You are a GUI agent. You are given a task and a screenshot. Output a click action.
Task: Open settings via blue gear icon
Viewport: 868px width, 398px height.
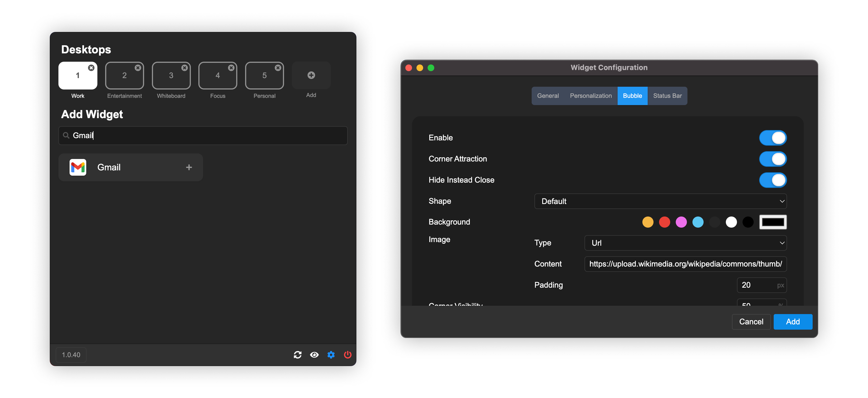(x=331, y=355)
